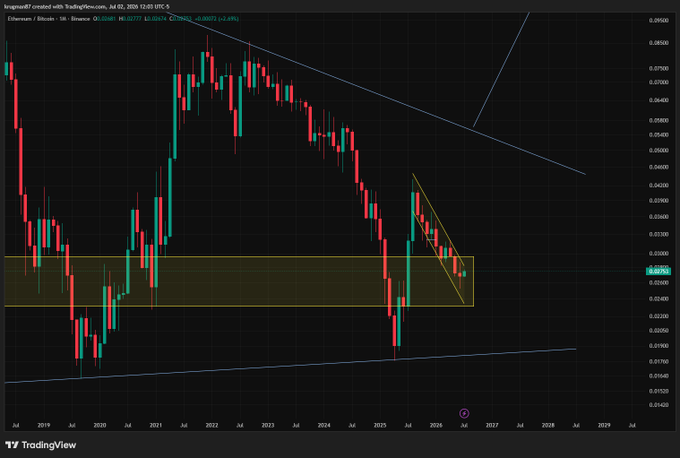Select the yellow horizontal support zone rectangle

coord(239,281)
